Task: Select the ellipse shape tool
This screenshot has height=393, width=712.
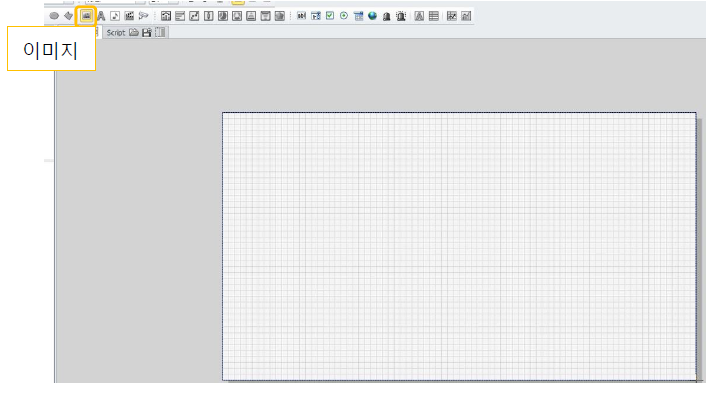Action: (x=54, y=16)
